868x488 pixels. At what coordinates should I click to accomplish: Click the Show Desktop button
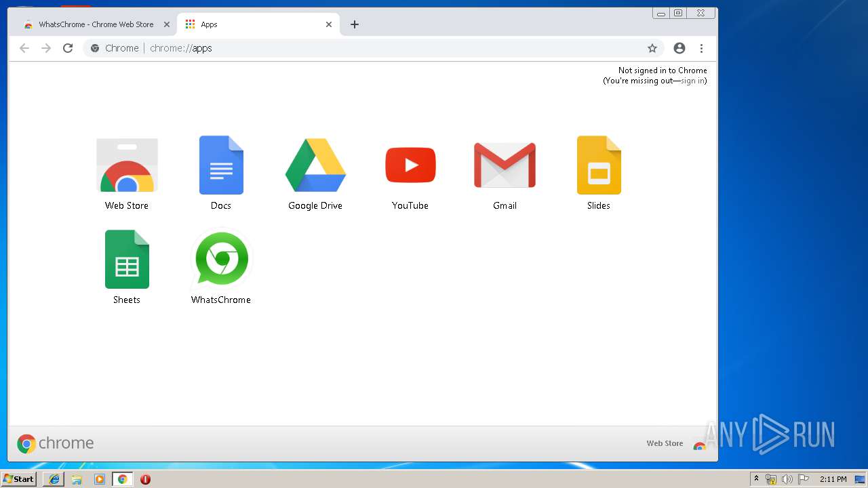(861, 479)
